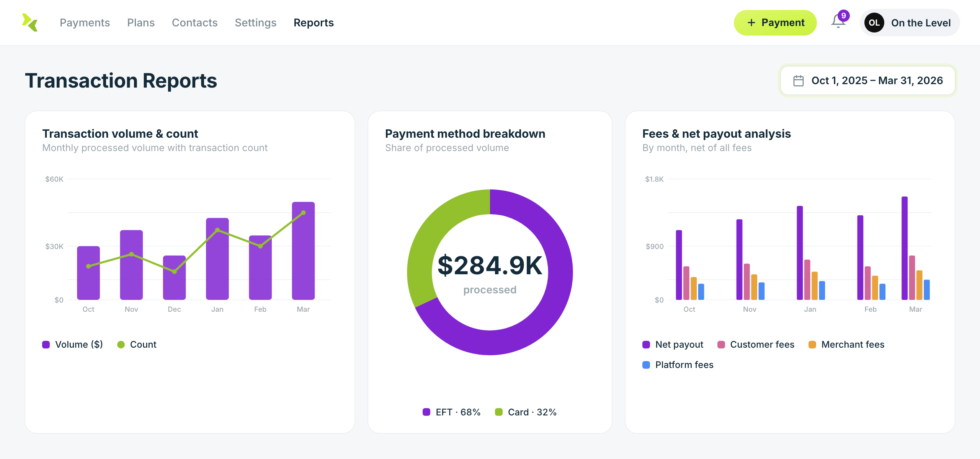Click the Fees & net payout analysis title
Image resolution: width=980 pixels, height=459 pixels.
717,133
